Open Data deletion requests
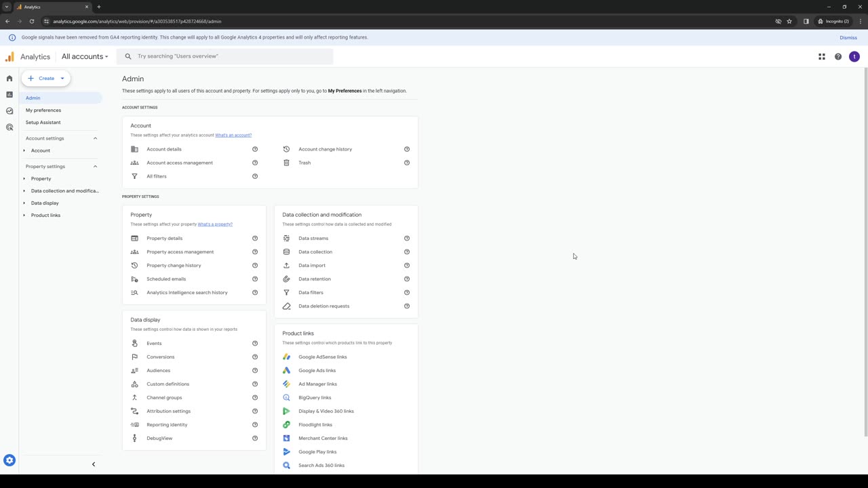This screenshot has height=488, width=868. click(324, 306)
